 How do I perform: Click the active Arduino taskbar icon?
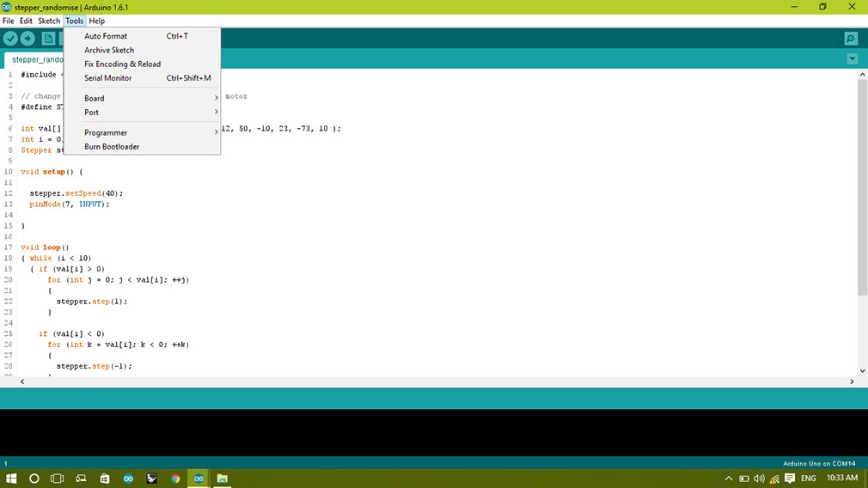tap(199, 479)
